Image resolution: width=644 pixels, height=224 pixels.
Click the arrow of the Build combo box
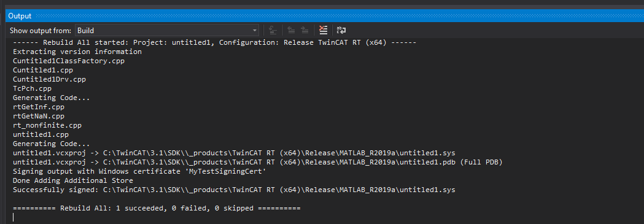tap(255, 30)
